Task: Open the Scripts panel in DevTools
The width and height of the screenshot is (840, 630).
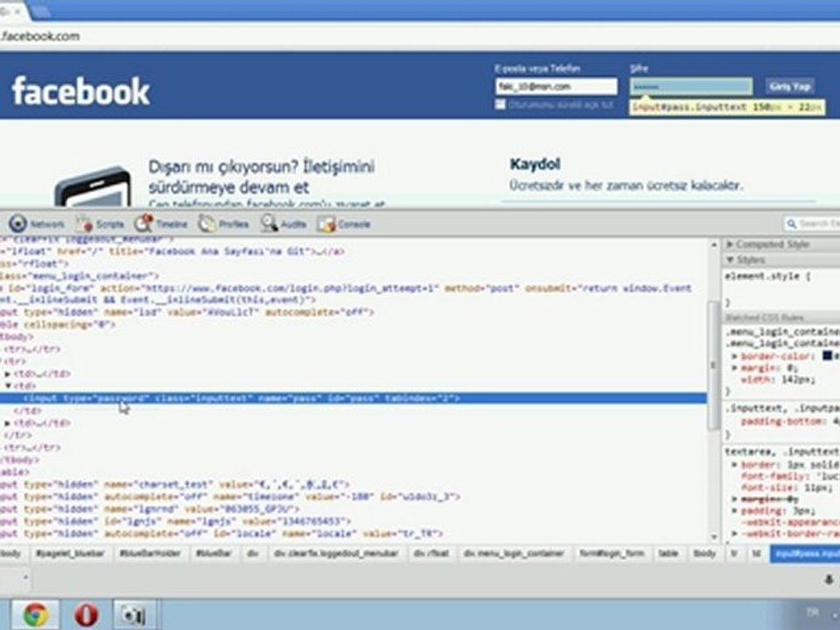Action: pos(100,224)
